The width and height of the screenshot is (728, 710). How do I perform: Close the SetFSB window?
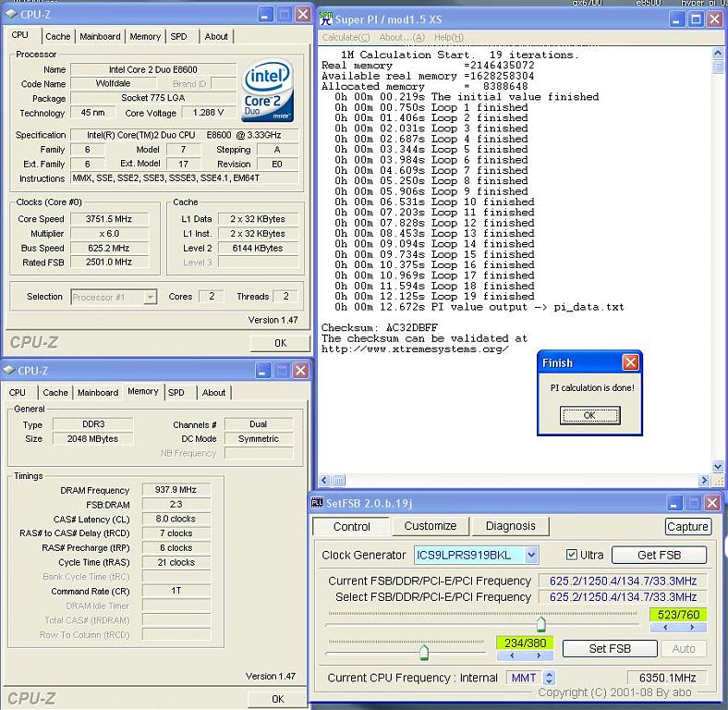(x=711, y=503)
